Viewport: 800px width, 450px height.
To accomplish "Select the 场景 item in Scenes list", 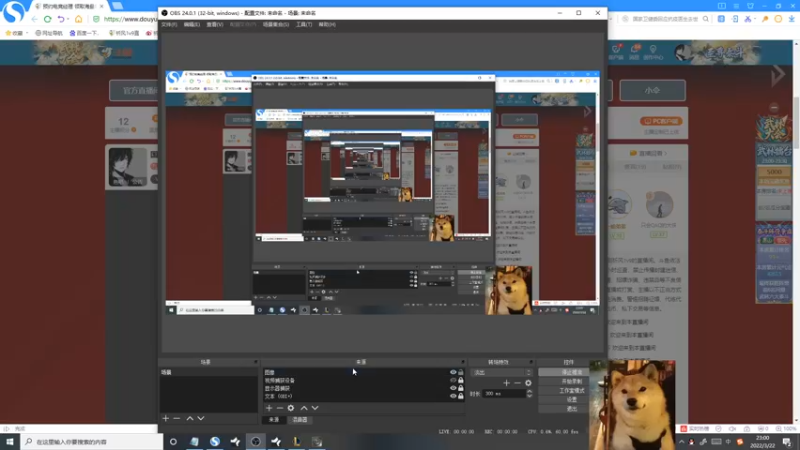I will tap(208, 372).
